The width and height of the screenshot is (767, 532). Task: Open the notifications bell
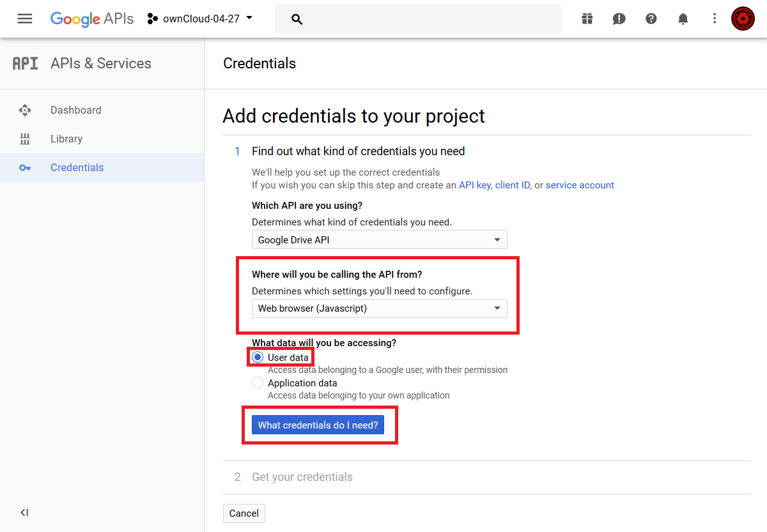coord(683,19)
